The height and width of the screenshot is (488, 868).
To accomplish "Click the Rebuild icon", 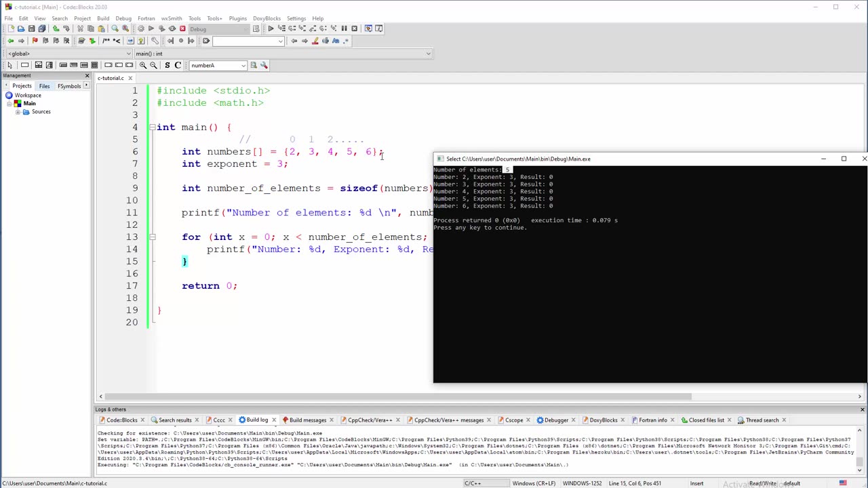I will 172,28.
